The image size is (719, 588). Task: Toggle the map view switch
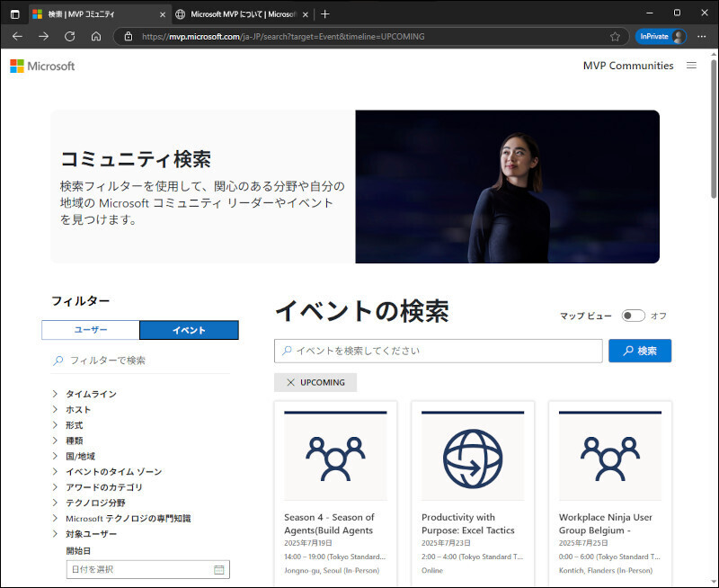[633, 316]
